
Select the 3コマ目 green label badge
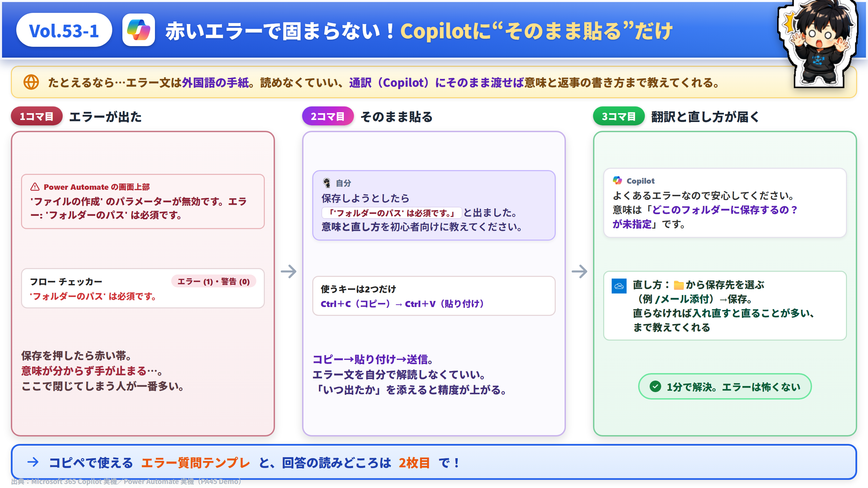coord(618,116)
